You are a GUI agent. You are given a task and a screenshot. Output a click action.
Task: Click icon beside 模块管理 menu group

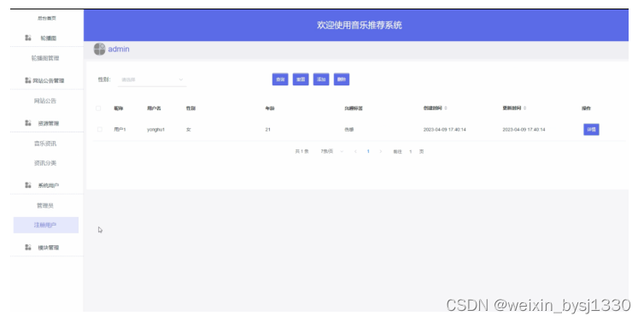[x=28, y=247]
